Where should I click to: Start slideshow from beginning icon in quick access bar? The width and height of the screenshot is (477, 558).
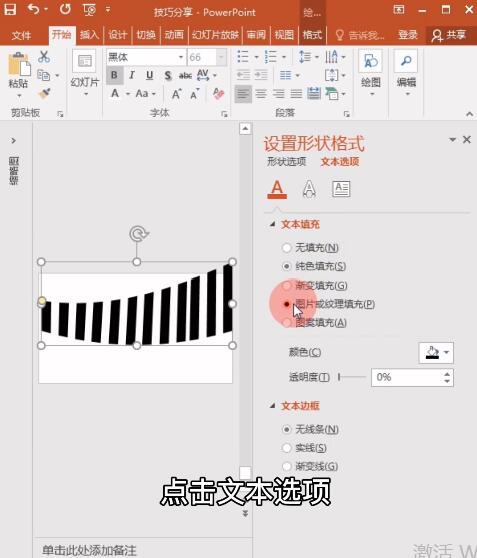click(89, 10)
